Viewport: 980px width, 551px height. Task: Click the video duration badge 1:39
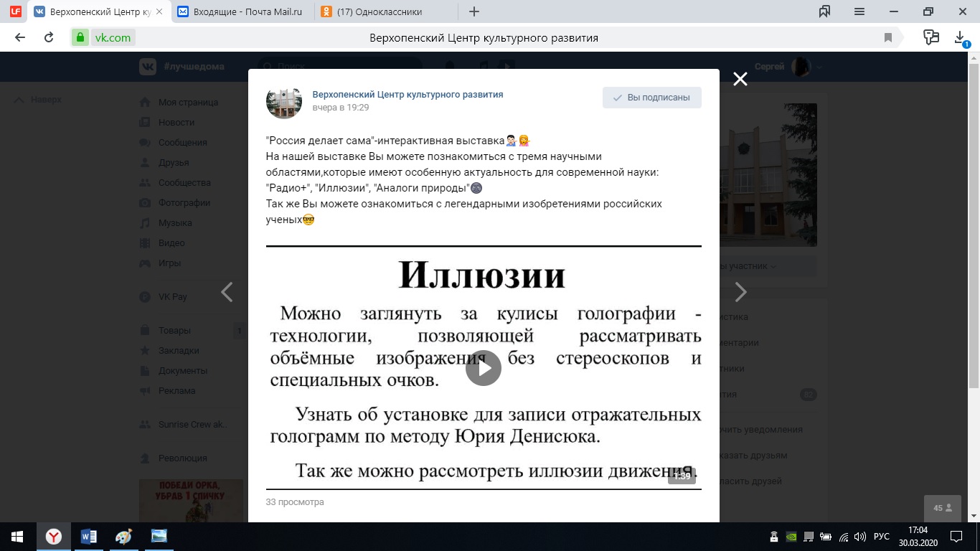[682, 476]
